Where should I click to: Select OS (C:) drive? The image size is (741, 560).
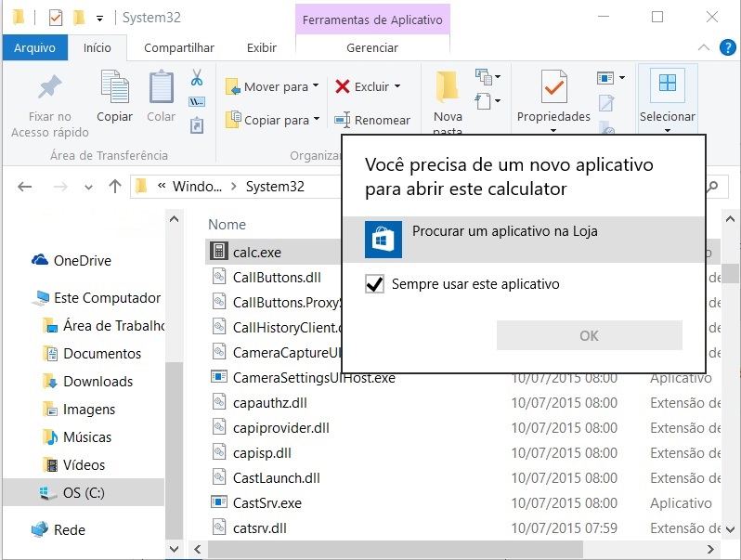point(84,493)
